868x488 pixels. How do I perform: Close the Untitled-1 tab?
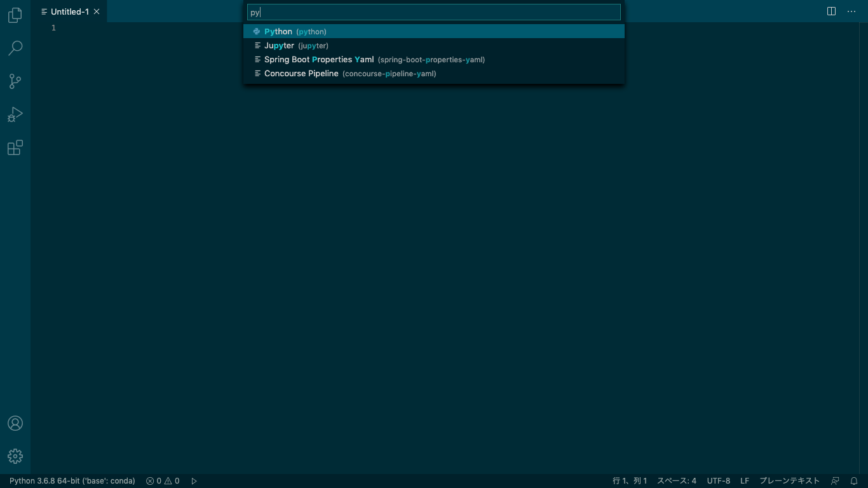click(x=97, y=11)
